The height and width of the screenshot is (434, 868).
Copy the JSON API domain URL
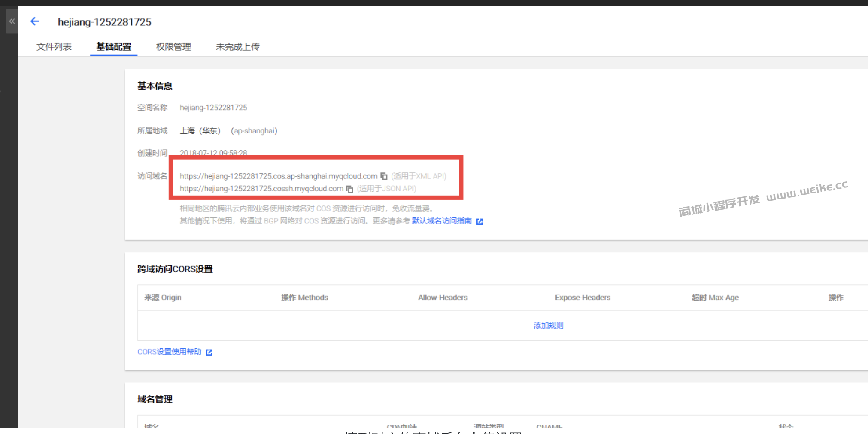(x=350, y=189)
